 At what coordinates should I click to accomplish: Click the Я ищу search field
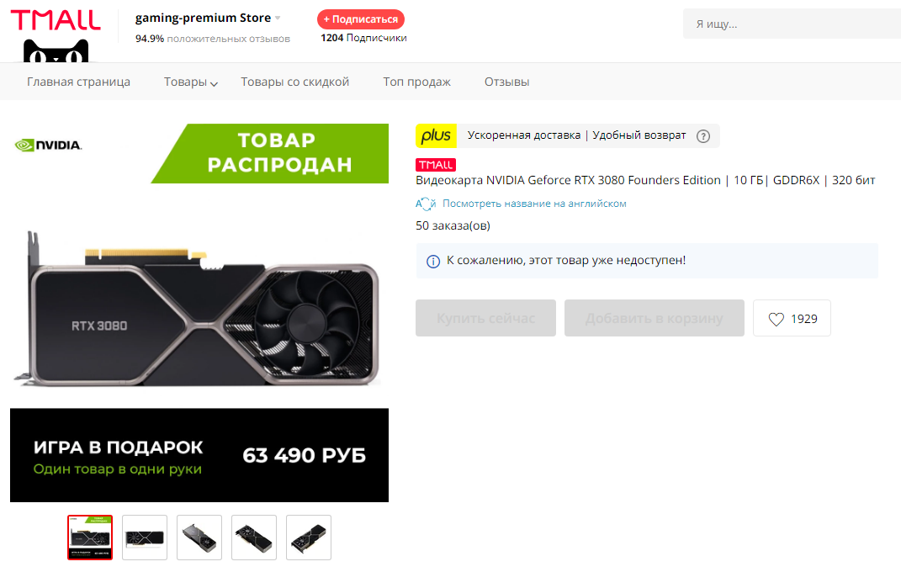[791, 24]
